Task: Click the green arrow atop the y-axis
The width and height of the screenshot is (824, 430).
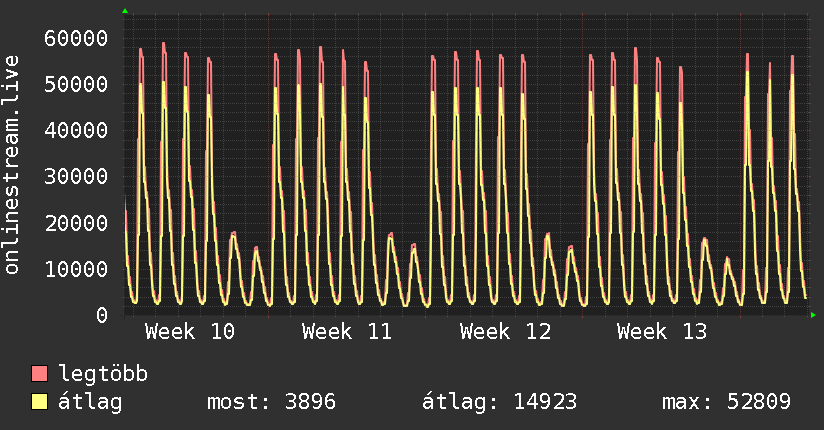Action: tap(125, 11)
